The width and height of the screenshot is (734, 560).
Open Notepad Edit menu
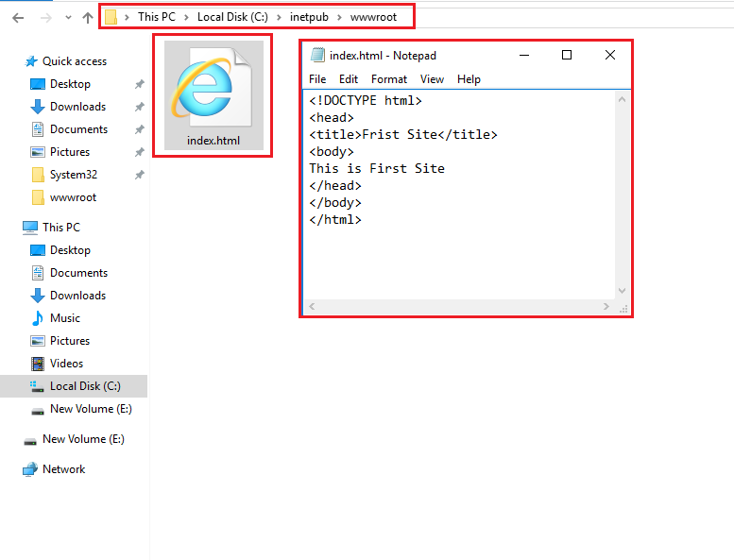click(349, 79)
